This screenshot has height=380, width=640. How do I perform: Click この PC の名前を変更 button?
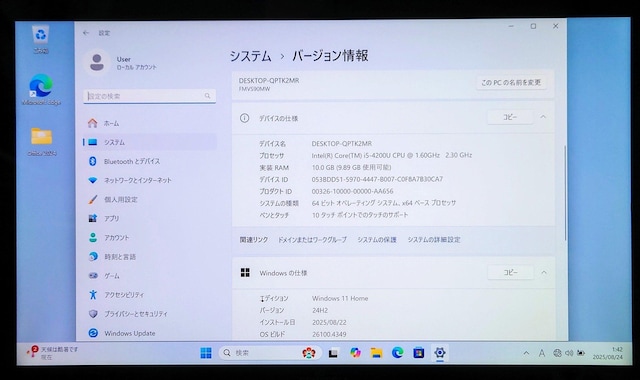tap(511, 82)
